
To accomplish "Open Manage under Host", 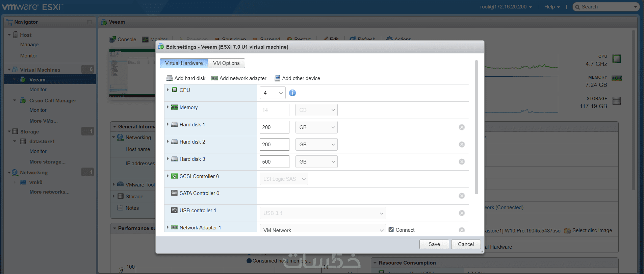I will (29, 45).
